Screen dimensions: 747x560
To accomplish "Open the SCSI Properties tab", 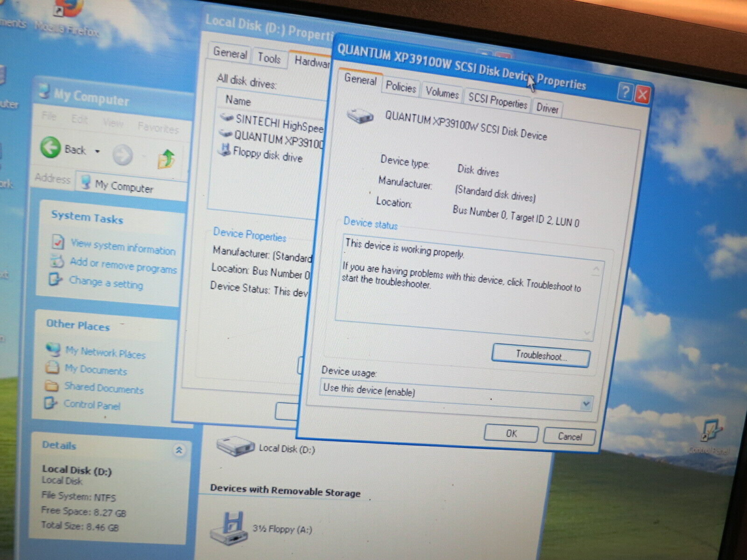I will click(497, 100).
